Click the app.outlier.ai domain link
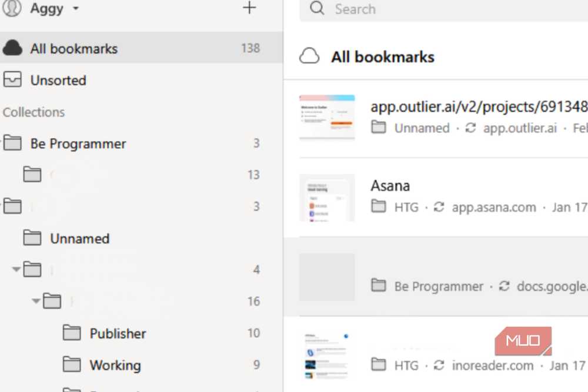588x392 pixels. click(520, 128)
